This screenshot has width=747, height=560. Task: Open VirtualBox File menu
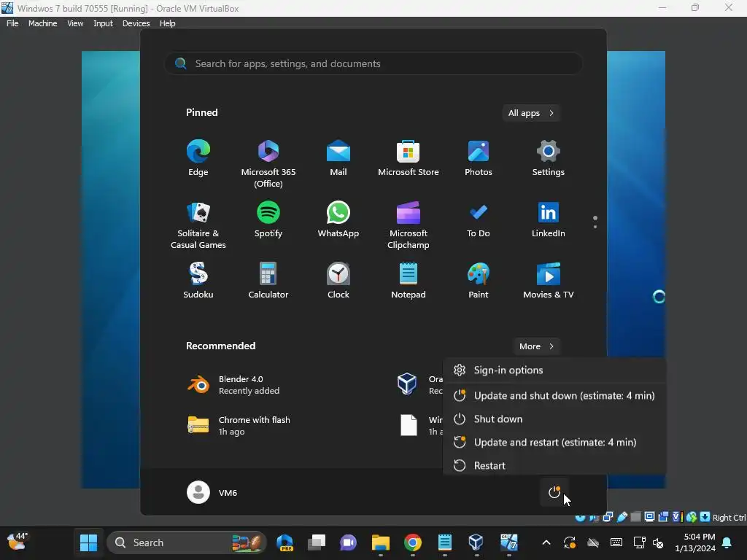[x=12, y=23]
